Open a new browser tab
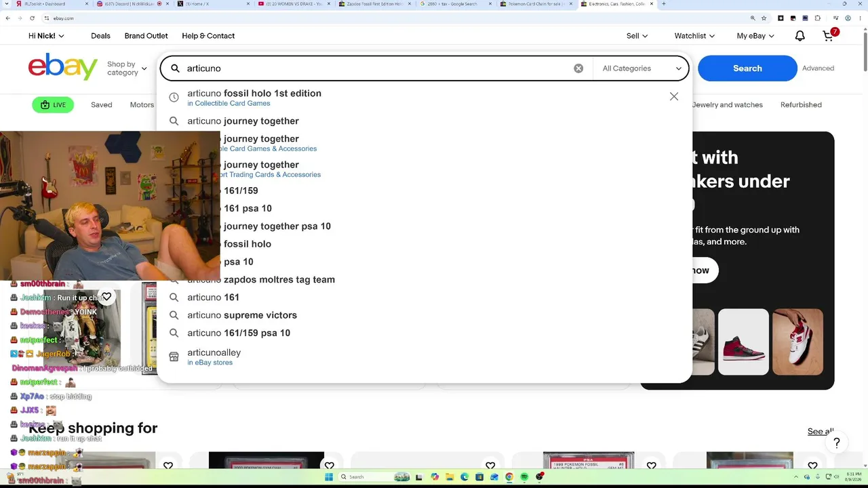 pos(663,4)
